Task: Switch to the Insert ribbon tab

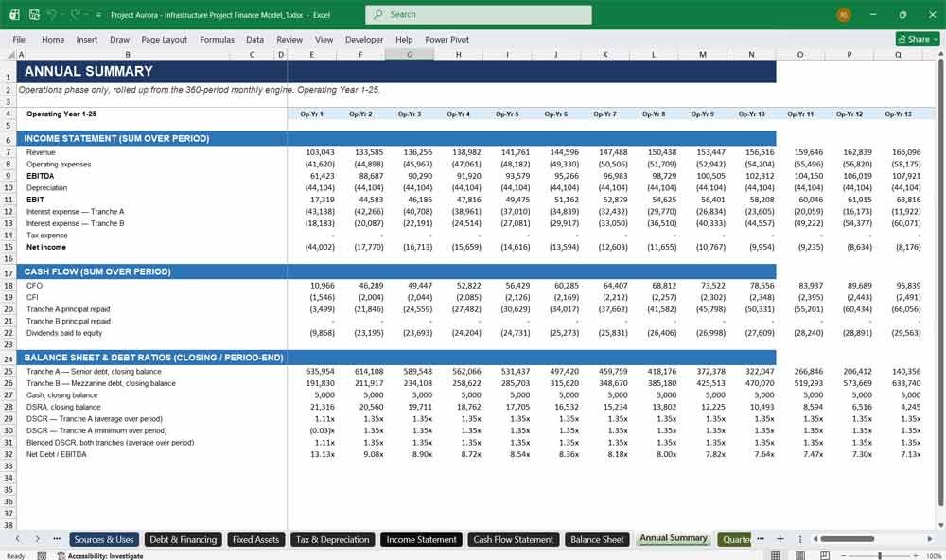Action: point(87,39)
